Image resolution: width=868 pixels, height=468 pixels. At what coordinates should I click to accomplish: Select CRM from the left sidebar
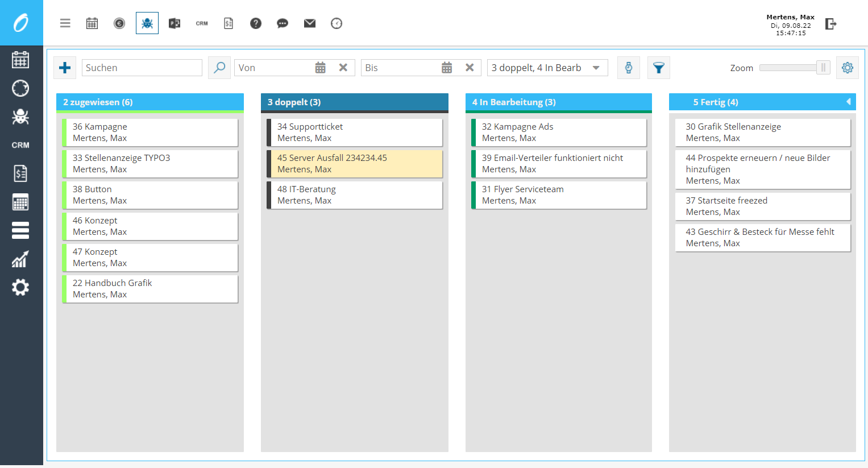click(x=20, y=145)
